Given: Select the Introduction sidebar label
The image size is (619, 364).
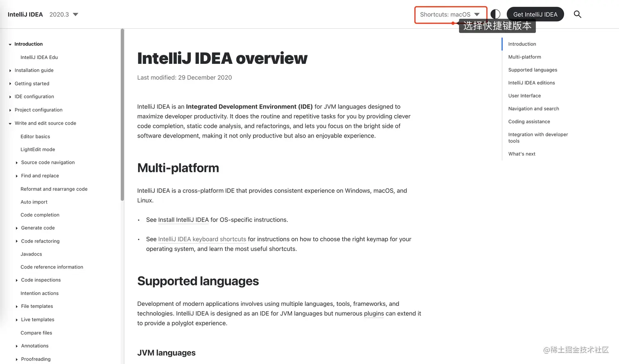Looking at the screenshot, I should coord(29,44).
